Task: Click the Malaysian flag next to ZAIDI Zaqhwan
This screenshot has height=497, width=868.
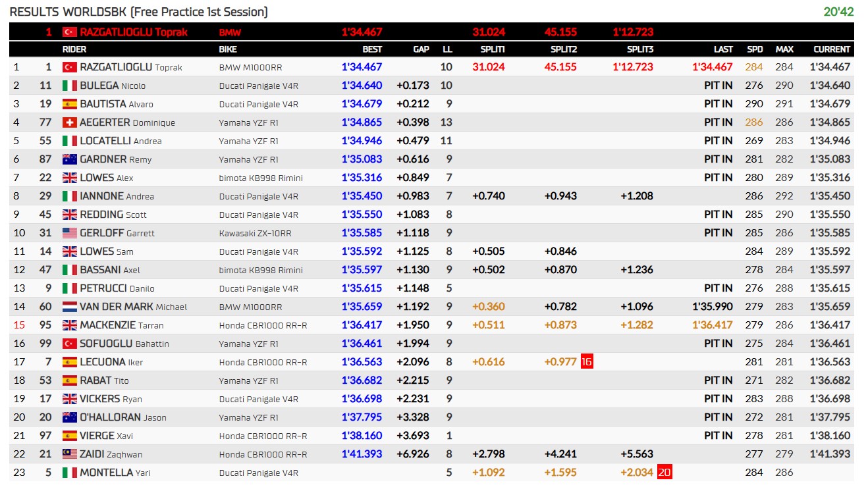Action: 70,454
